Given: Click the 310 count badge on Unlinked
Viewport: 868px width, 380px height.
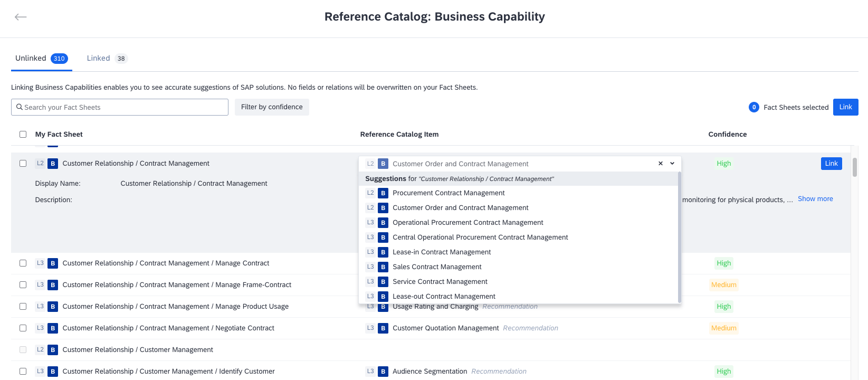Looking at the screenshot, I should click(x=59, y=59).
